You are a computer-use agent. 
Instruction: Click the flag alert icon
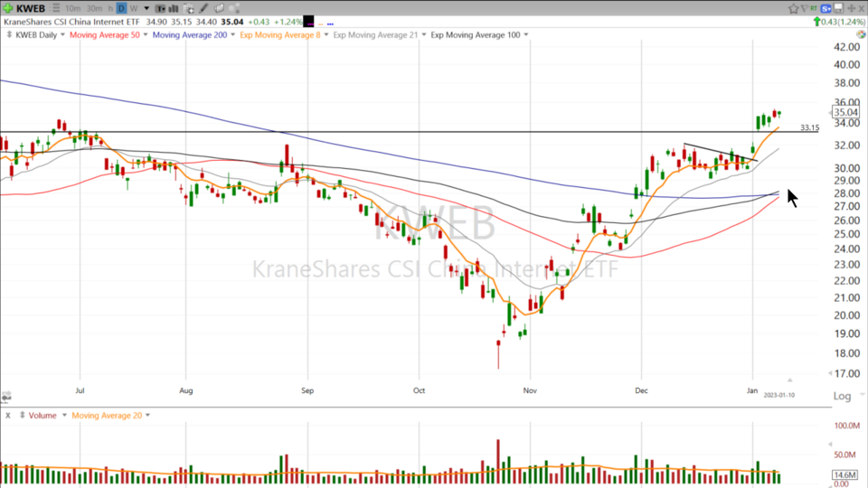[x=806, y=8]
